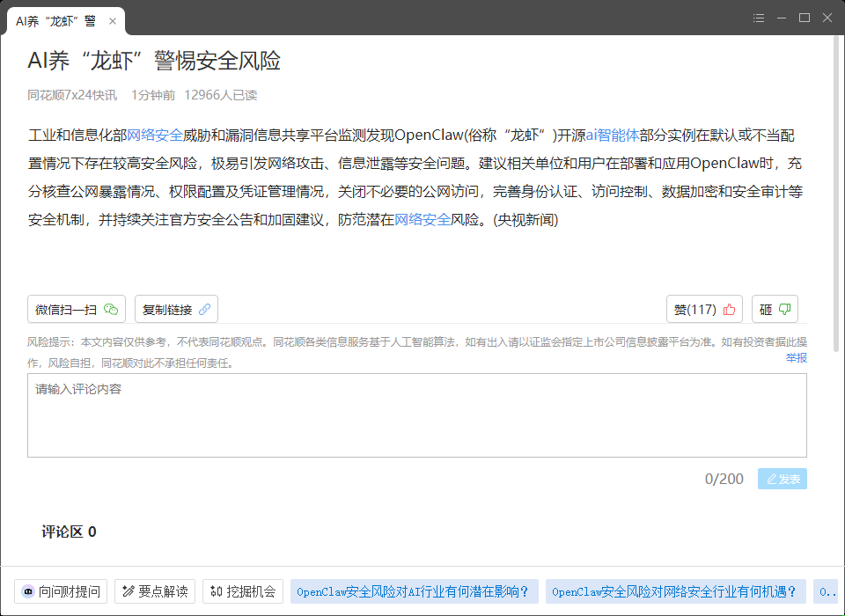Click the red thumbs-up icon

[x=729, y=310]
